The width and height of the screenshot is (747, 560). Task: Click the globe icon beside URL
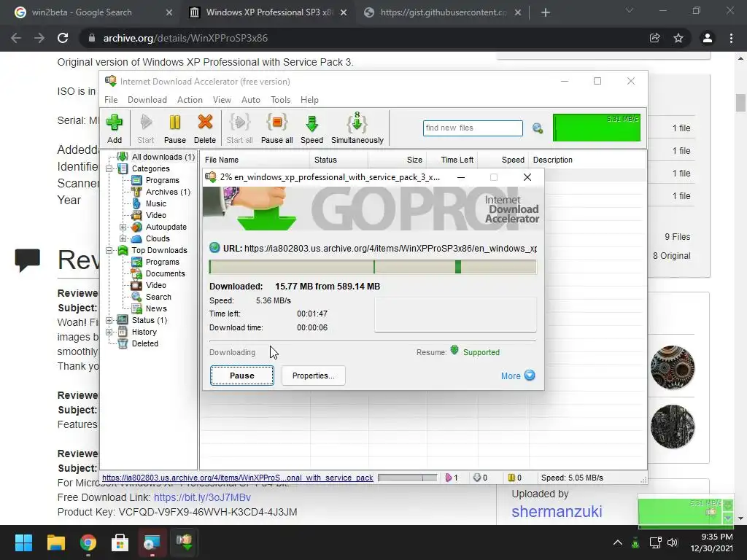(214, 248)
